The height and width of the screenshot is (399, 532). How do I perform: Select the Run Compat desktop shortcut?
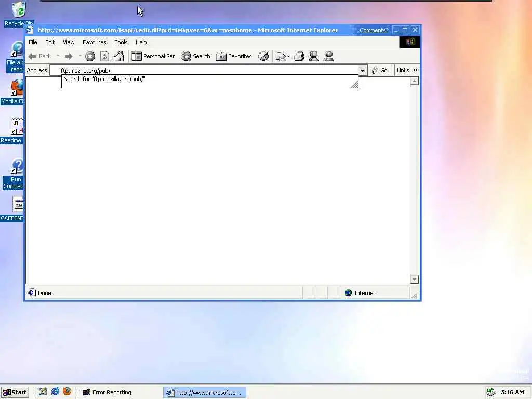(14, 174)
